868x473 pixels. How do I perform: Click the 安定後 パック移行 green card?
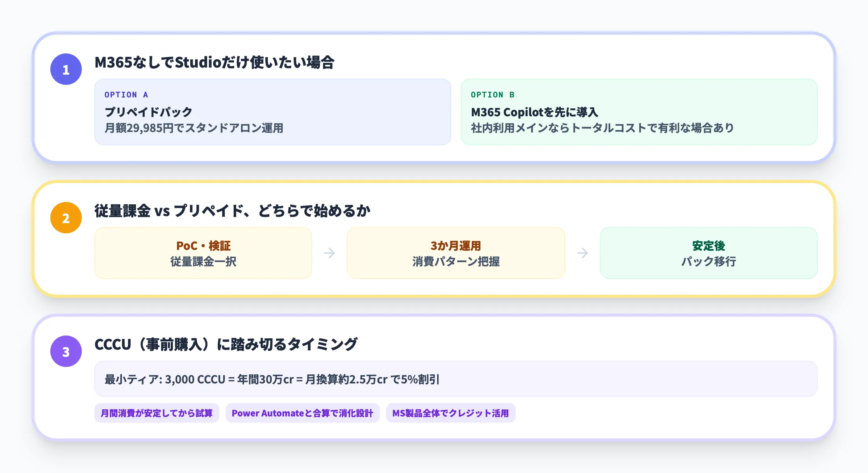708,253
